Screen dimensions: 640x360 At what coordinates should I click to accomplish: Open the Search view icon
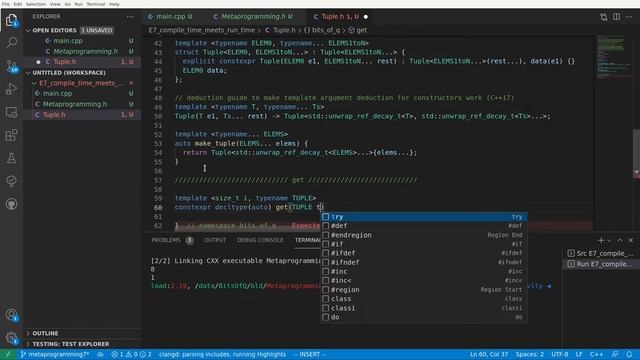[11, 42]
